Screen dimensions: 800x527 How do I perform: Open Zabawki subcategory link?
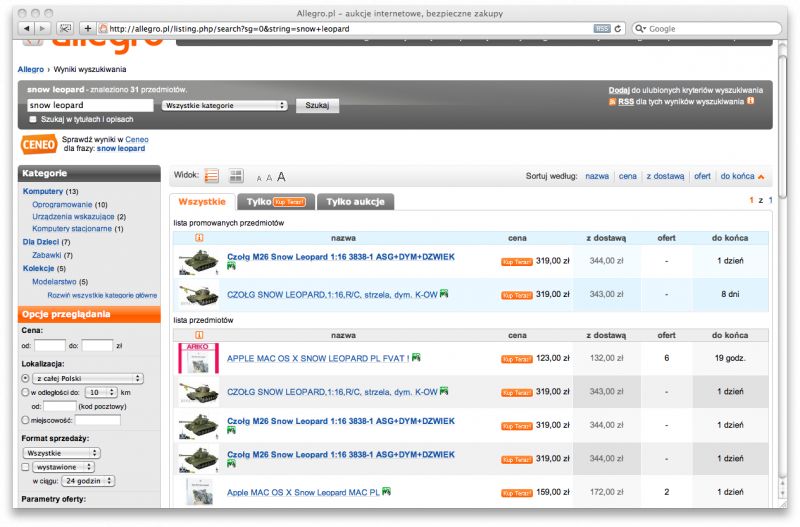(46, 255)
